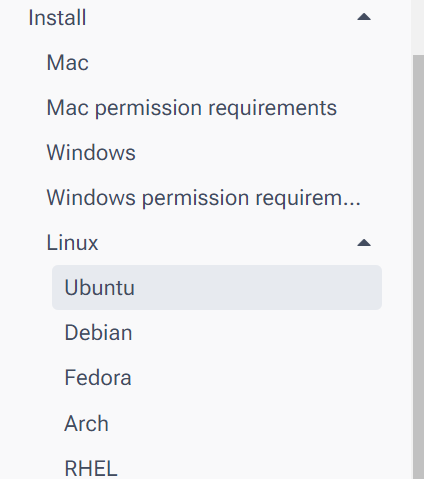The image size is (424, 479).
Task: Select the highlighted Ubuntu entry
Action: [217, 287]
